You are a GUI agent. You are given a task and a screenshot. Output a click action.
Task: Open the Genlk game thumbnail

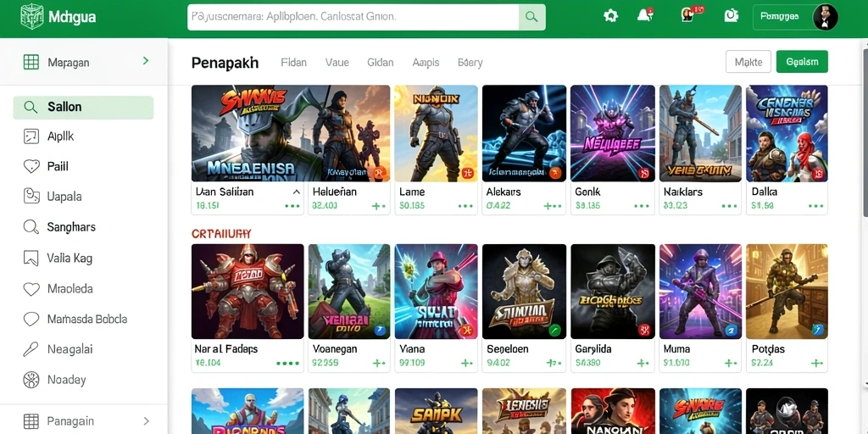pyautogui.click(x=612, y=133)
